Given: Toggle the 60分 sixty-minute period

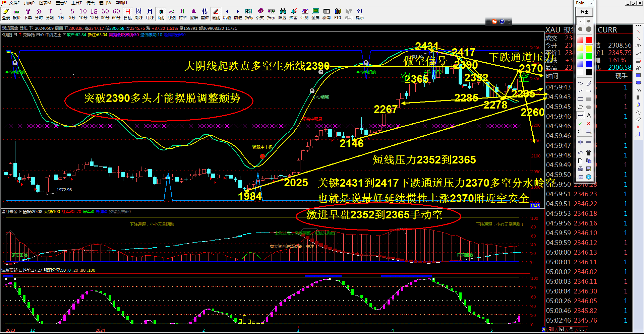Looking at the screenshot, I should [x=116, y=14].
